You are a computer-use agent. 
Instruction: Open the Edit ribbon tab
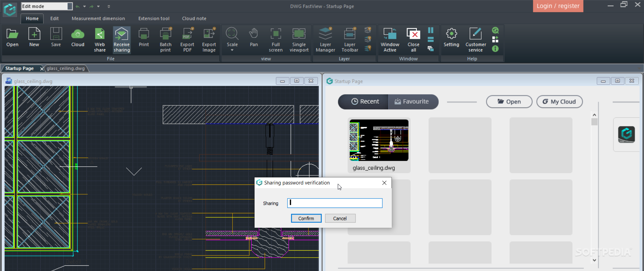pos(54,18)
